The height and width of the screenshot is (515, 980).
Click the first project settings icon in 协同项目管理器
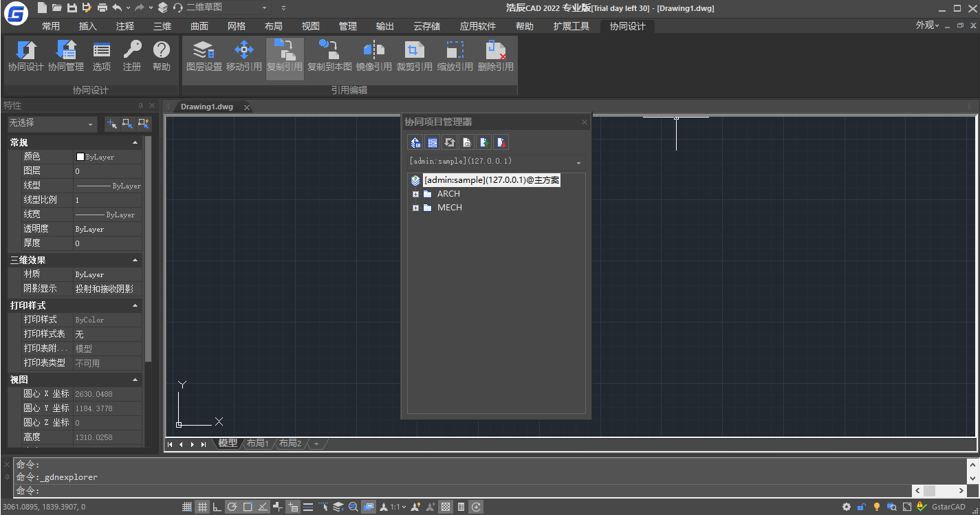415,142
